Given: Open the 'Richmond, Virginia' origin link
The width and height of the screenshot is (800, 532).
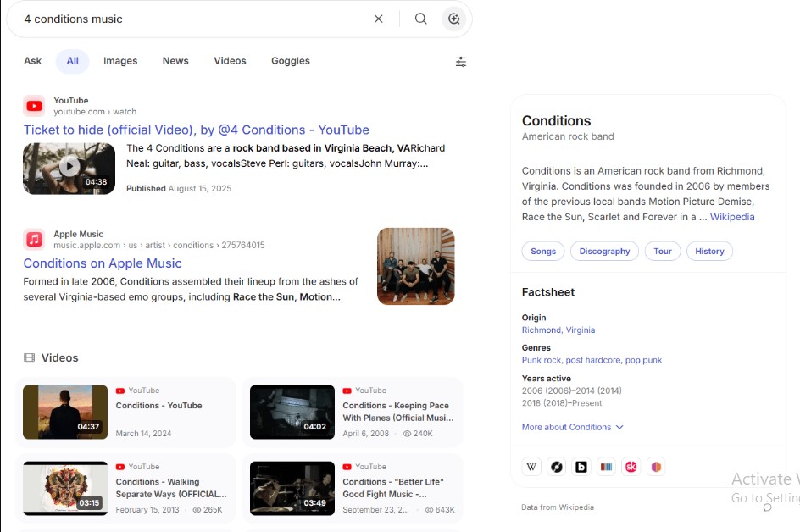Looking at the screenshot, I should (x=558, y=330).
